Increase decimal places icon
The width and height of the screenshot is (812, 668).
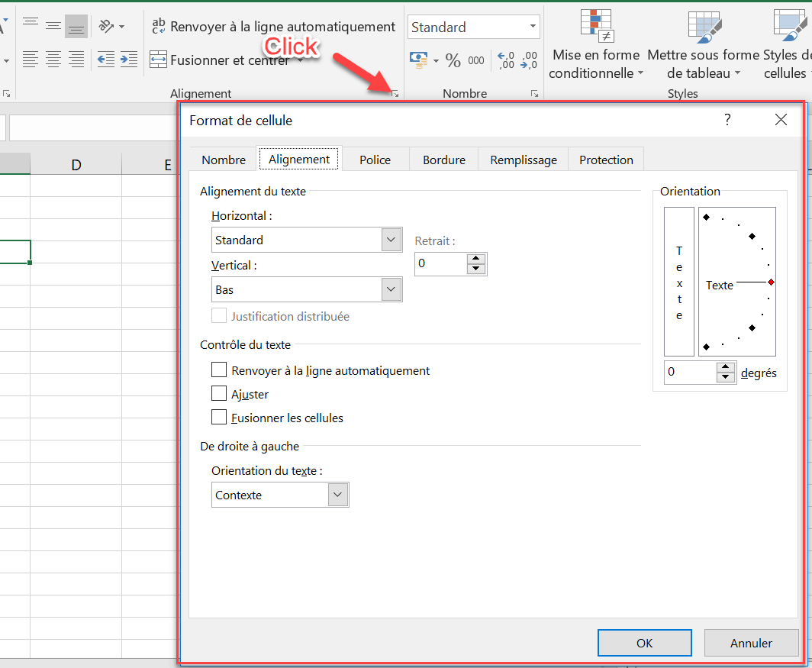506,60
